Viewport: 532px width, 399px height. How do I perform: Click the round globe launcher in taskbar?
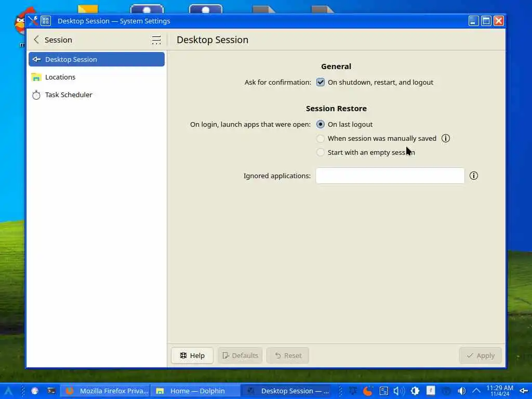click(35, 391)
